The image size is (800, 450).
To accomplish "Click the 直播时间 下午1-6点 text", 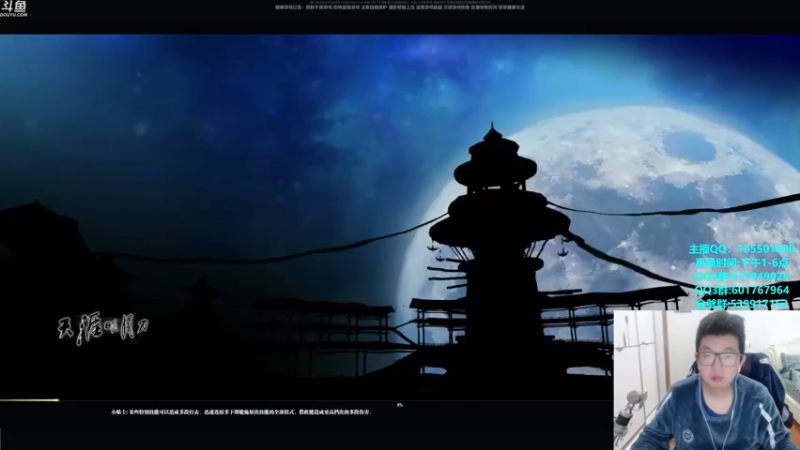I will pos(742,263).
